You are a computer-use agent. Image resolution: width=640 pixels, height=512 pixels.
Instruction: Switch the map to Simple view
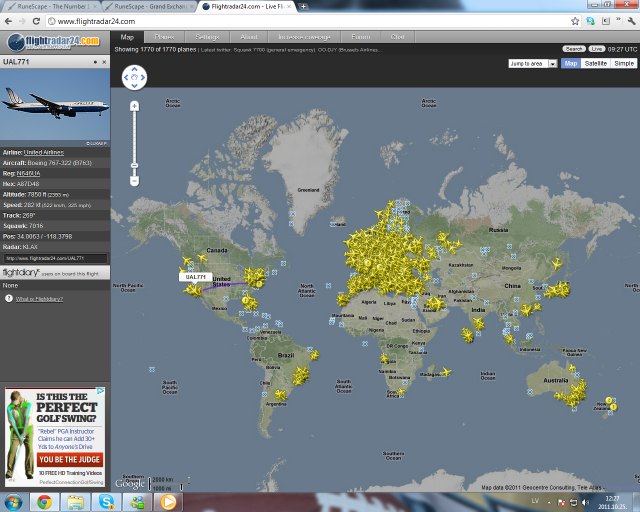pos(624,63)
